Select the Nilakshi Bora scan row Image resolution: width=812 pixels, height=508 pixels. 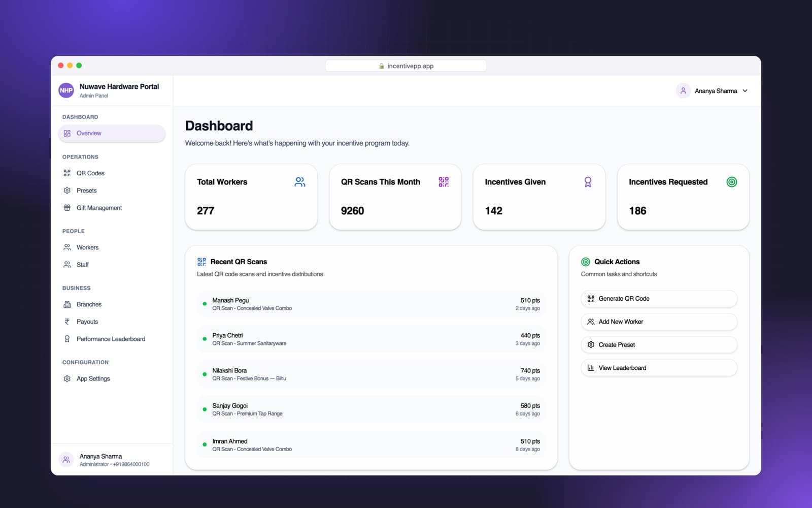click(371, 374)
